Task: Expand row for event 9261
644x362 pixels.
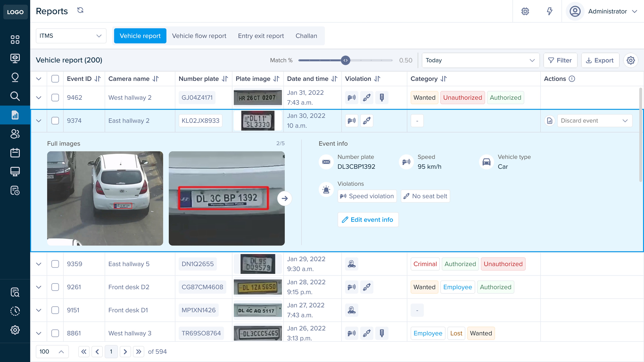Action: coord(39,287)
